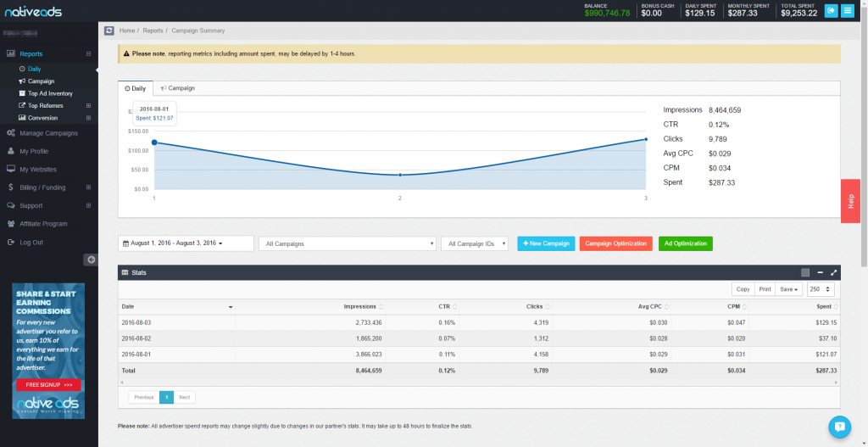
Task: Switch to the Daily chart tab
Action: [x=136, y=88]
